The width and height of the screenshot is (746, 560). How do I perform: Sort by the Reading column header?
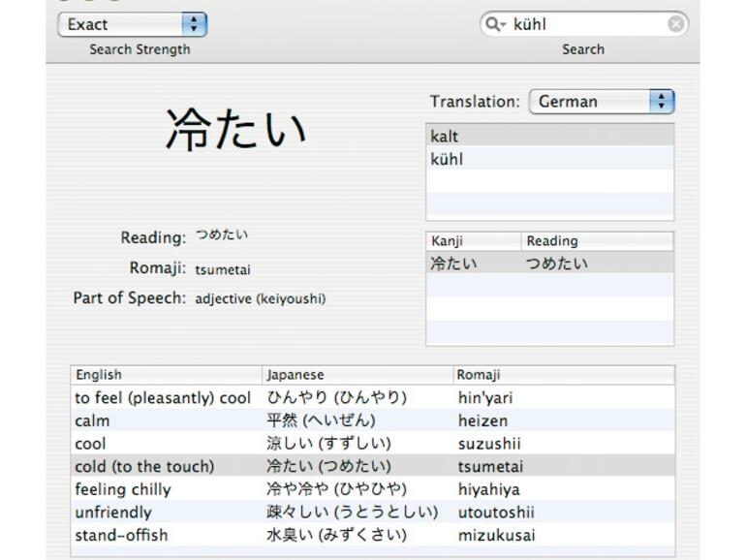tap(596, 241)
